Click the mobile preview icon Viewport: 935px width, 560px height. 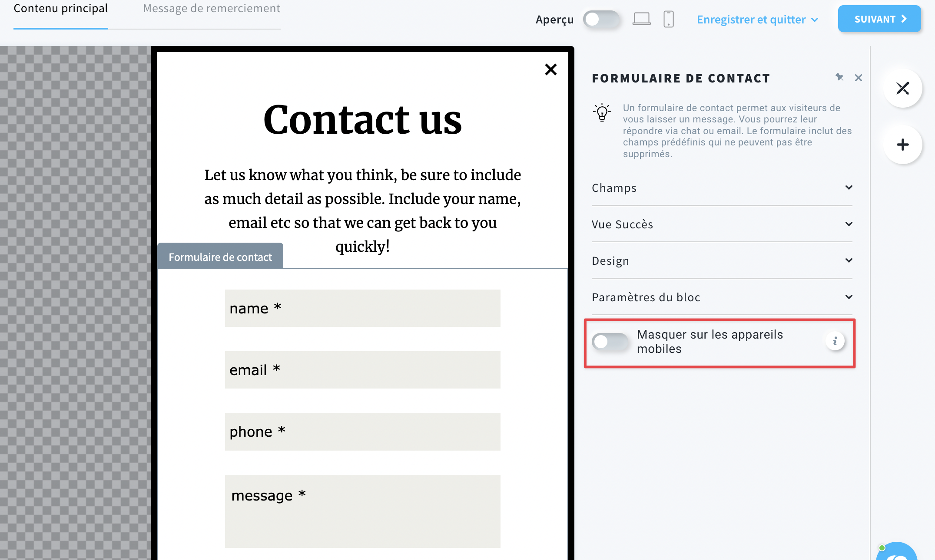668,18
